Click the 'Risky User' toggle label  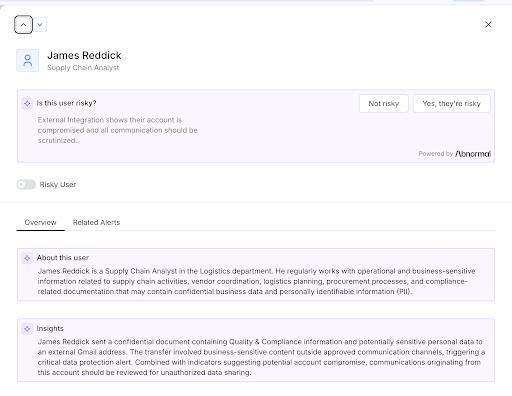coord(58,184)
